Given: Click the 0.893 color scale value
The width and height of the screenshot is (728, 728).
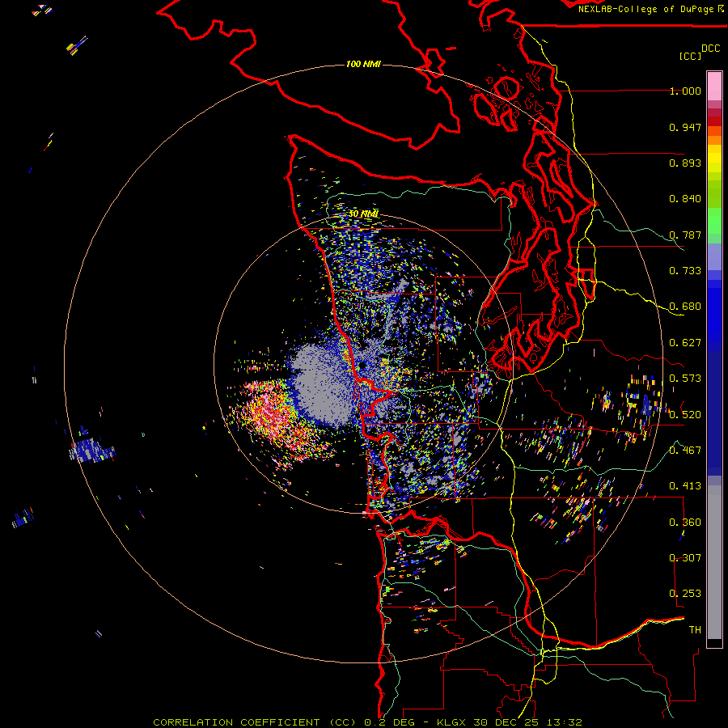Looking at the screenshot, I should tap(685, 163).
